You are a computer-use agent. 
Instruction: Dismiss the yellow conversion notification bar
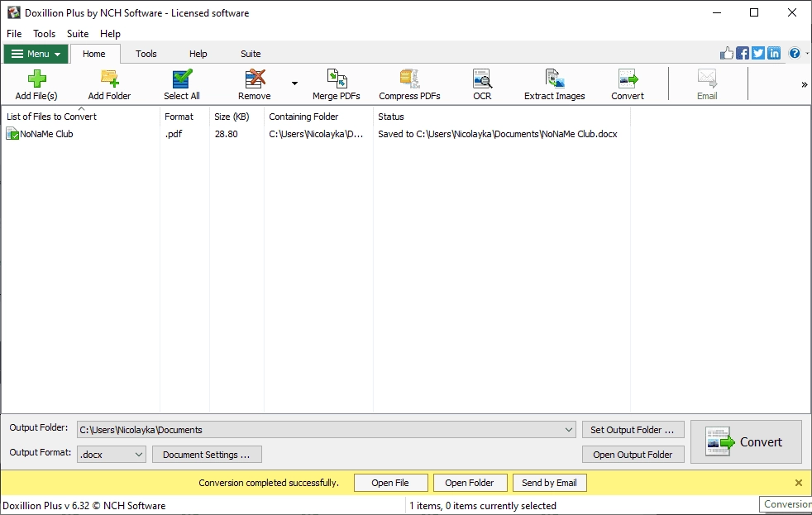[799, 483]
